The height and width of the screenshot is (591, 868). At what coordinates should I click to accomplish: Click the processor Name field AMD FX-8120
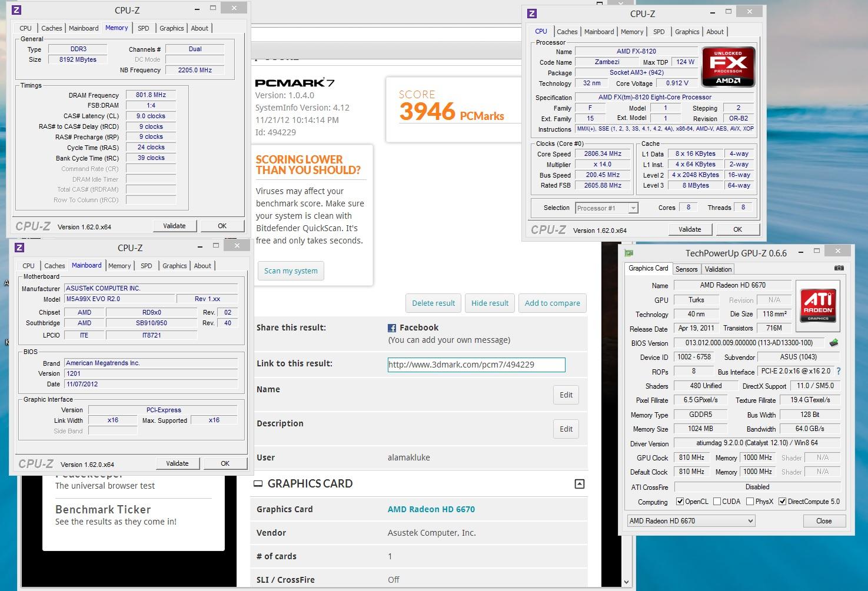(x=636, y=51)
